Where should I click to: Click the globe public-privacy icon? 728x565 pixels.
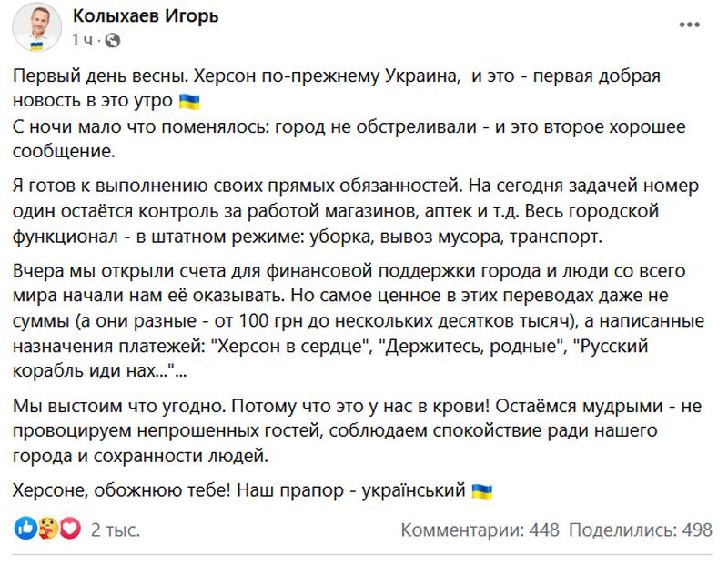(x=112, y=41)
